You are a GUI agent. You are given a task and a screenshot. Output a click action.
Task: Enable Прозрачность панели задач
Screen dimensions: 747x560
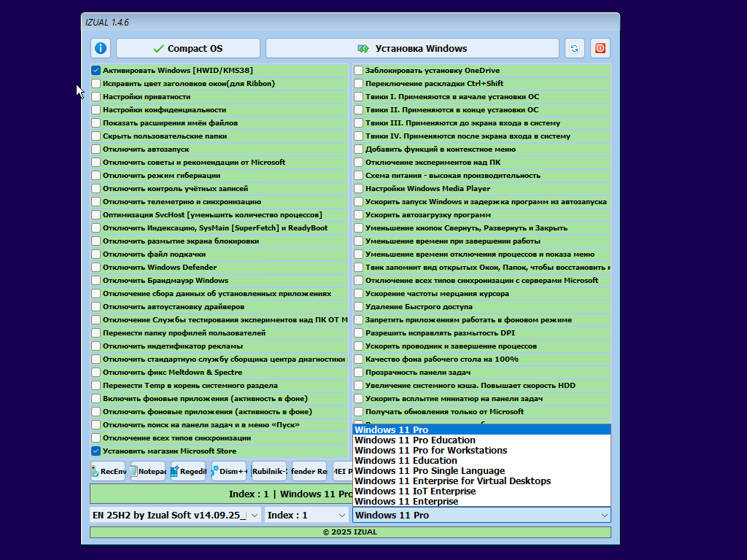(x=359, y=373)
